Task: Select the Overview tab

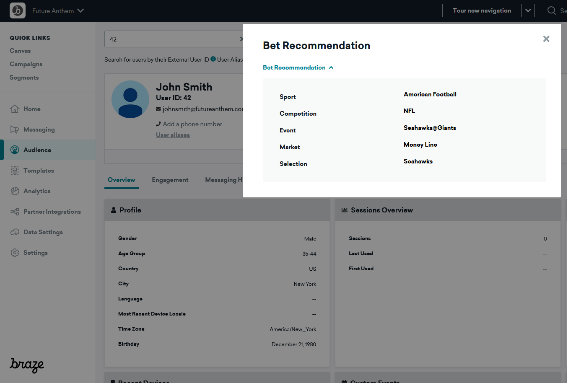Action: (x=122, y=180)
